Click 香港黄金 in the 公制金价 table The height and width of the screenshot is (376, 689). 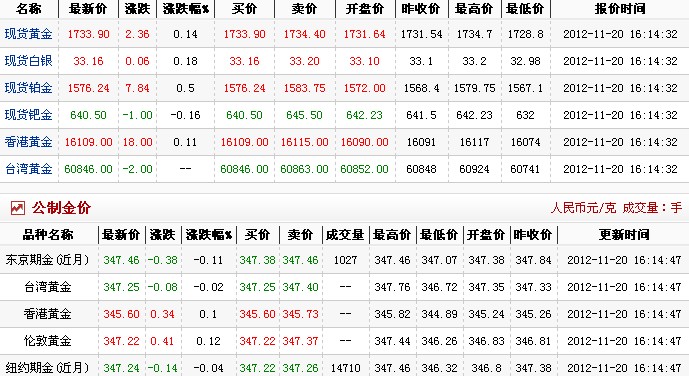click(47, 314)
